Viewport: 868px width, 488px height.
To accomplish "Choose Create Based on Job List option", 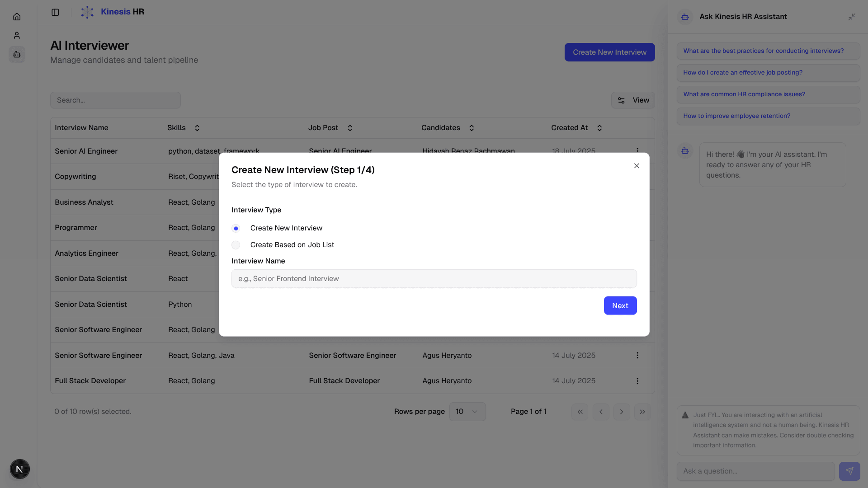I will pyautogui.click(x=236, y=245).
